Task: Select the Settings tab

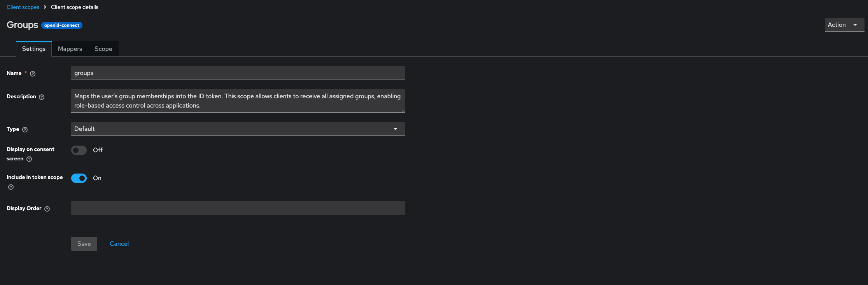Action: 34,49
